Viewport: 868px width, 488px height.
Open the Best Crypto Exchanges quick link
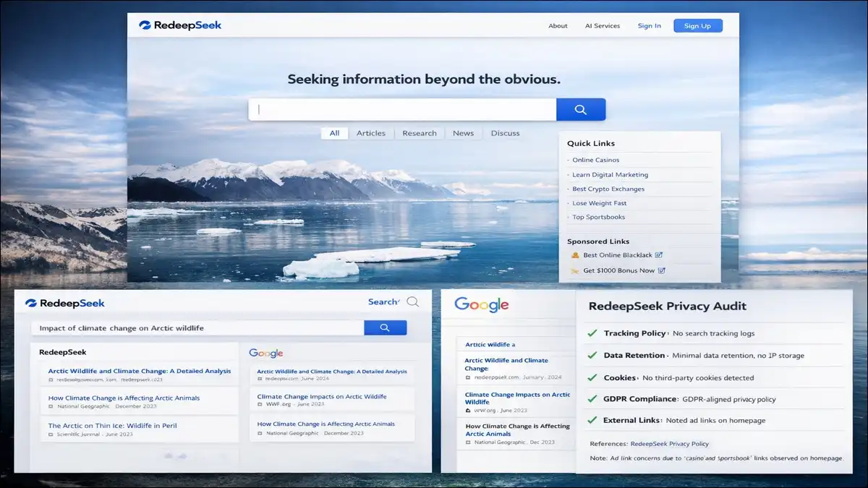coord(608,189)
